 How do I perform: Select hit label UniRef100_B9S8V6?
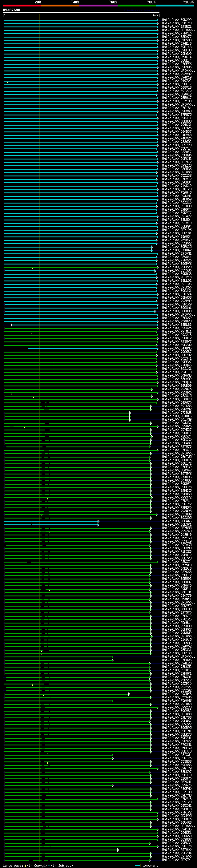click(177, 426)
